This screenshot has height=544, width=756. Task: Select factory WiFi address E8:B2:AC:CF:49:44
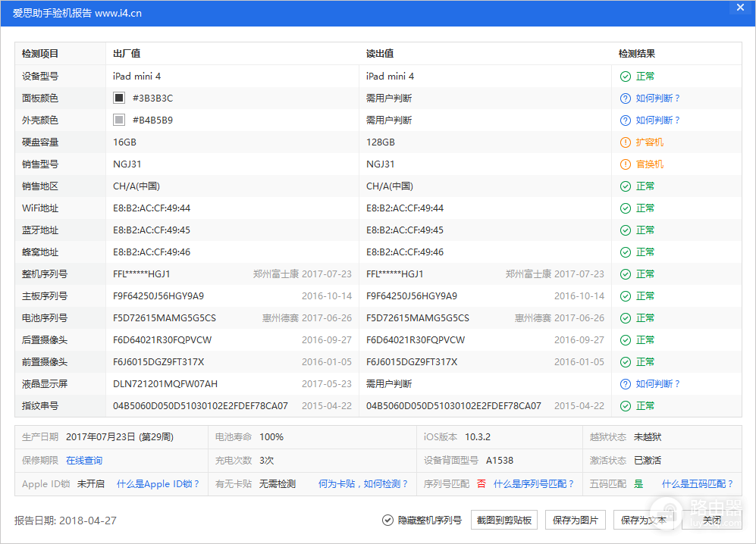(152, 208)
